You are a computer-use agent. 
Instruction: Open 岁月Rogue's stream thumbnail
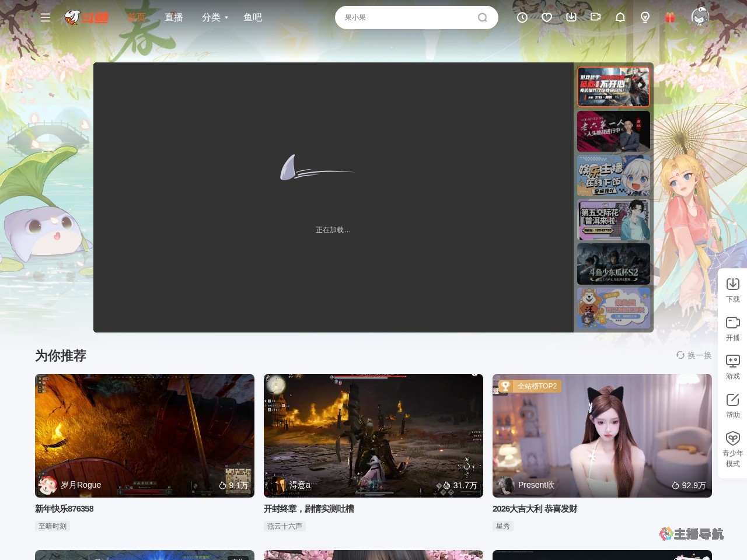[145, 435]
